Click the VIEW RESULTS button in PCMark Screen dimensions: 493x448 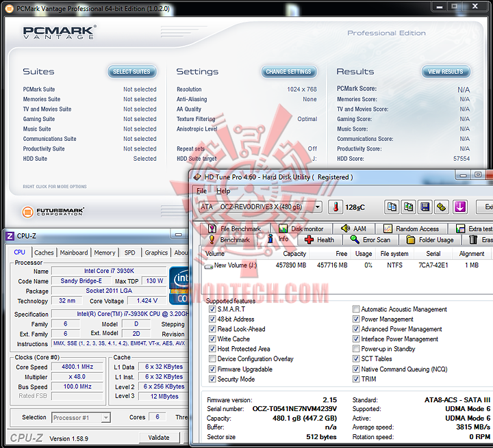(x=445, y=72)
